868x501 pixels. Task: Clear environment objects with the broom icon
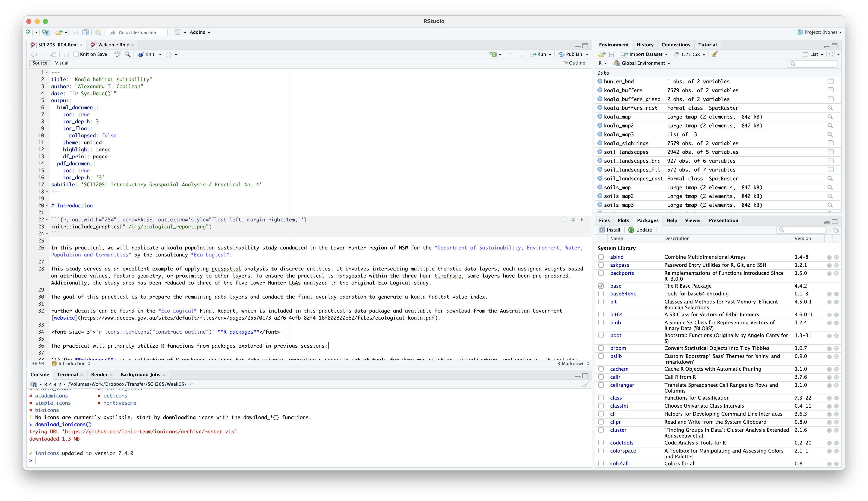pos(714,54)
